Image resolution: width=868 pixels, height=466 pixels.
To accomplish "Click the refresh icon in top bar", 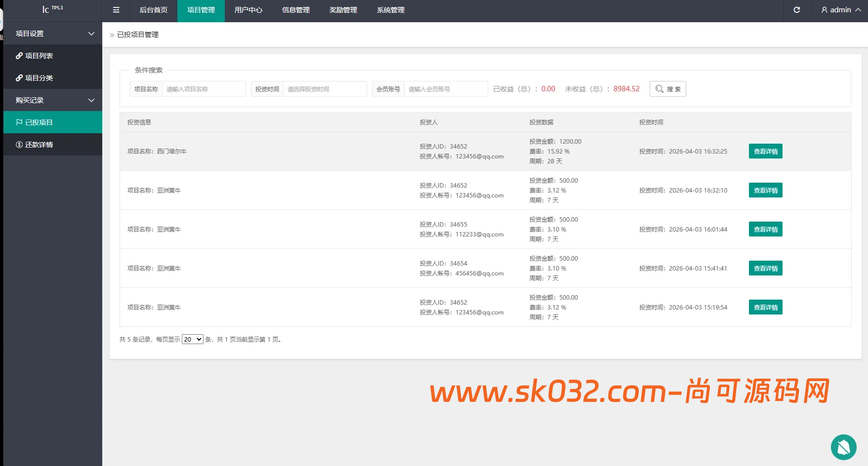I will 796,10.
